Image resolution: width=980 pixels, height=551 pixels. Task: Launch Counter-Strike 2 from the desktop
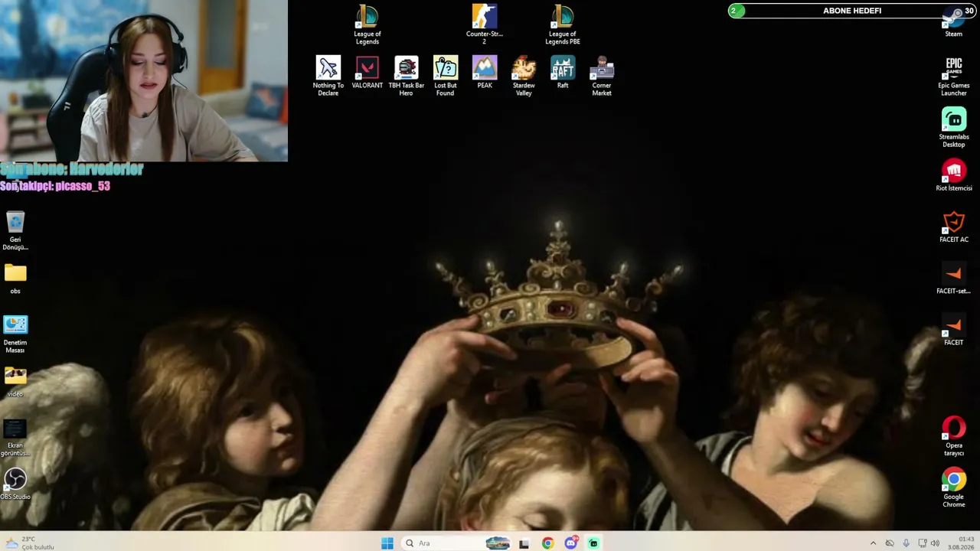tap(484, 24)
